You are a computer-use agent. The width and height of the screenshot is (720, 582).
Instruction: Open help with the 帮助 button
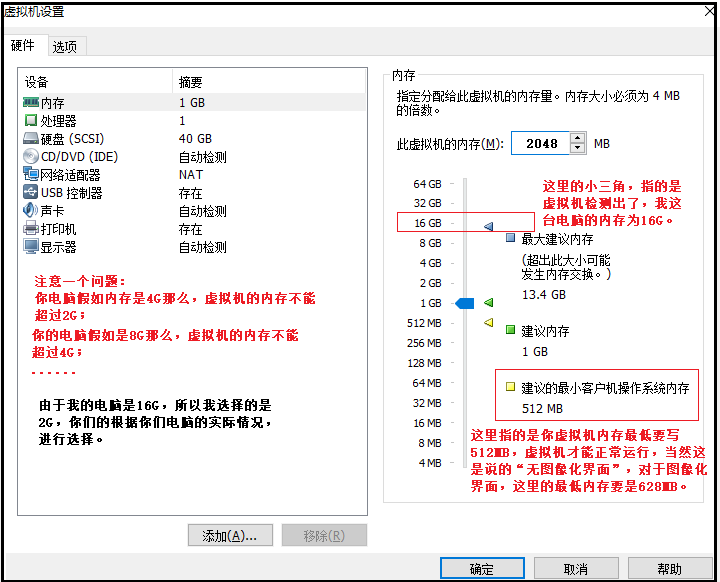coord(669,569)
